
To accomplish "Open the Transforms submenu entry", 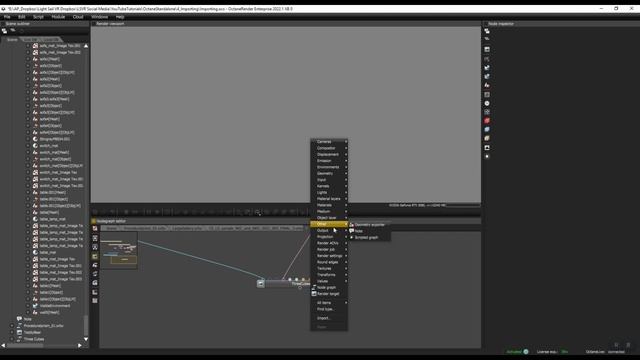I will point(329,275).
